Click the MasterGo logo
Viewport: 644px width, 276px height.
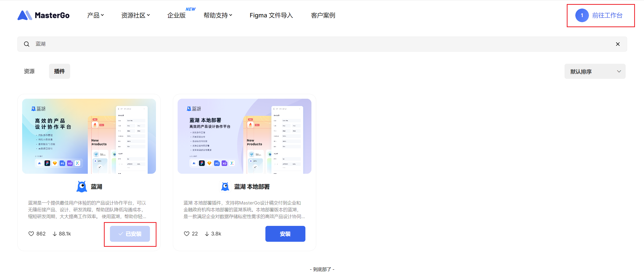[x=44, y=15]
